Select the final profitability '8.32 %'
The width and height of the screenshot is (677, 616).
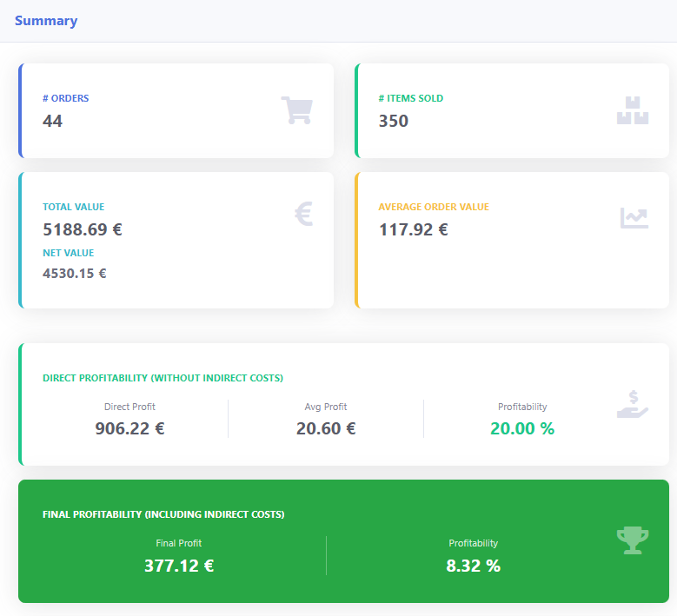(x=474, y=566)
